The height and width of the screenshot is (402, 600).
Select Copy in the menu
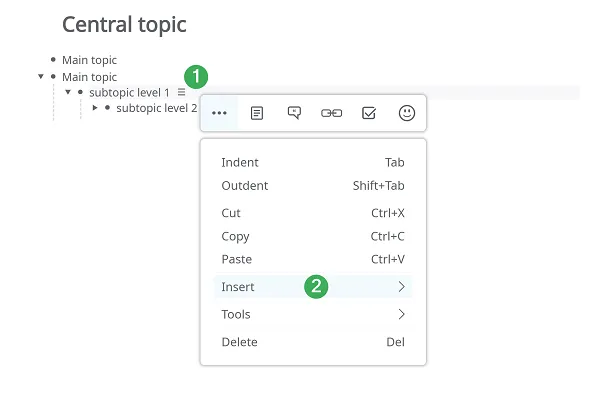[x=313, y=236]
